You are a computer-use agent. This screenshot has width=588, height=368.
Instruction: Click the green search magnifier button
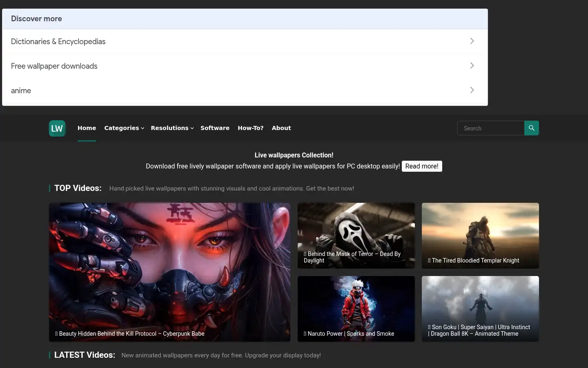pyautogui.click(x=531, y=128)
